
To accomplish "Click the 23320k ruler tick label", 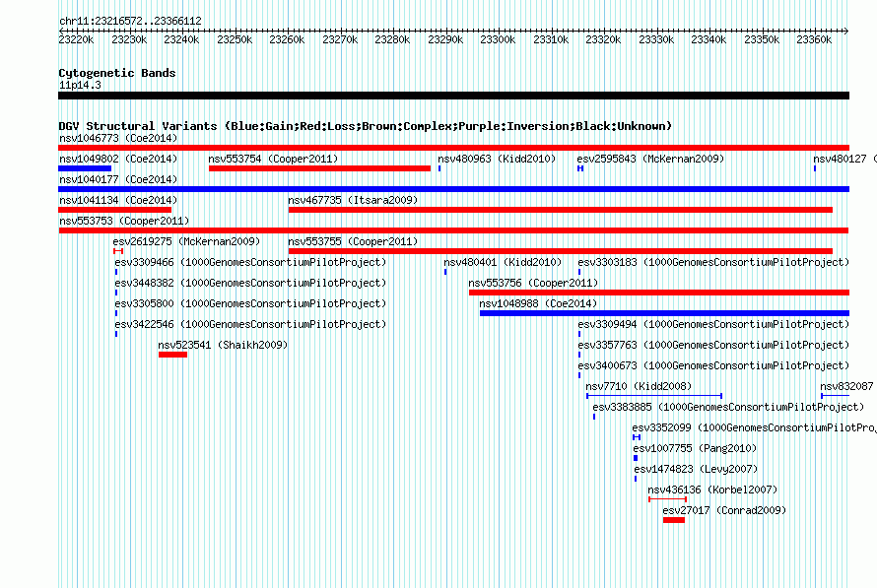I will 603,39.
